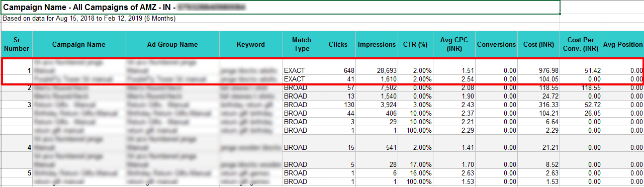Select the 'Keyword' column header
Image resolution: width=644 pixels, height=187 pixels.
point(251,44)
